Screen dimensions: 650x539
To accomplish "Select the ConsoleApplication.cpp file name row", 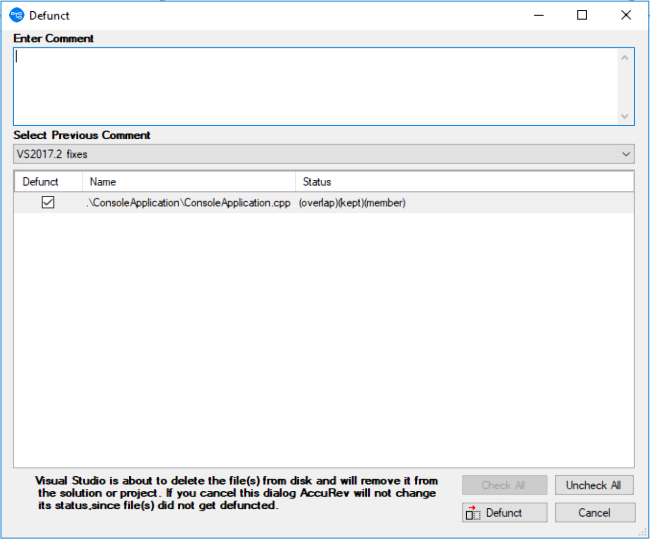I will point(188,203).
